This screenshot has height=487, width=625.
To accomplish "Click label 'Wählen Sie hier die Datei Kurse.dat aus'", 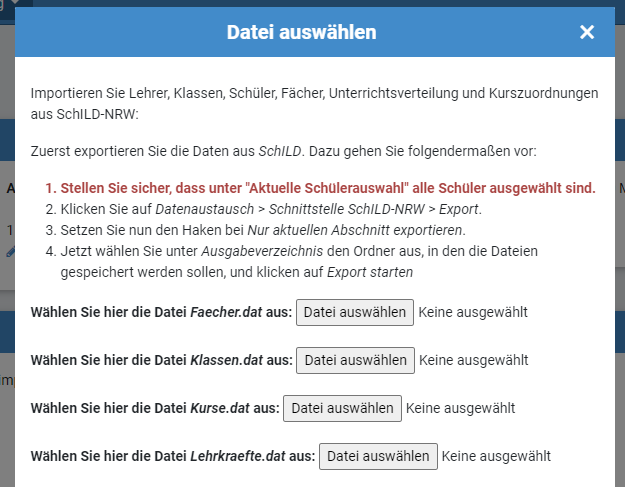I will (155, 408).
